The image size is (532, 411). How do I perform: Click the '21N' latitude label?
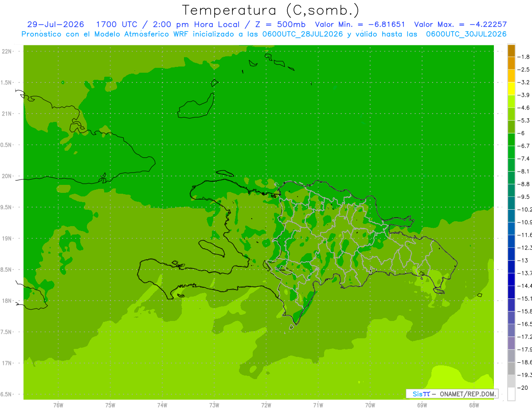point(7,114)
